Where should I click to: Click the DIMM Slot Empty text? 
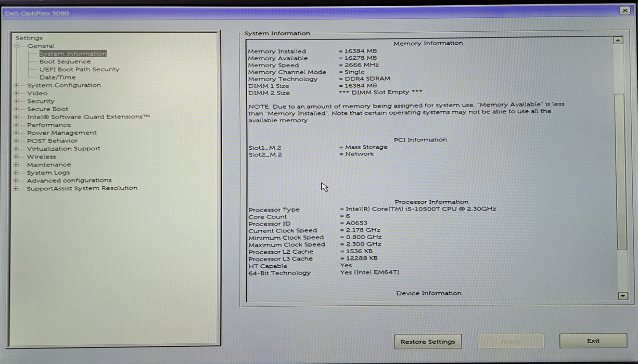click(380, 93)
